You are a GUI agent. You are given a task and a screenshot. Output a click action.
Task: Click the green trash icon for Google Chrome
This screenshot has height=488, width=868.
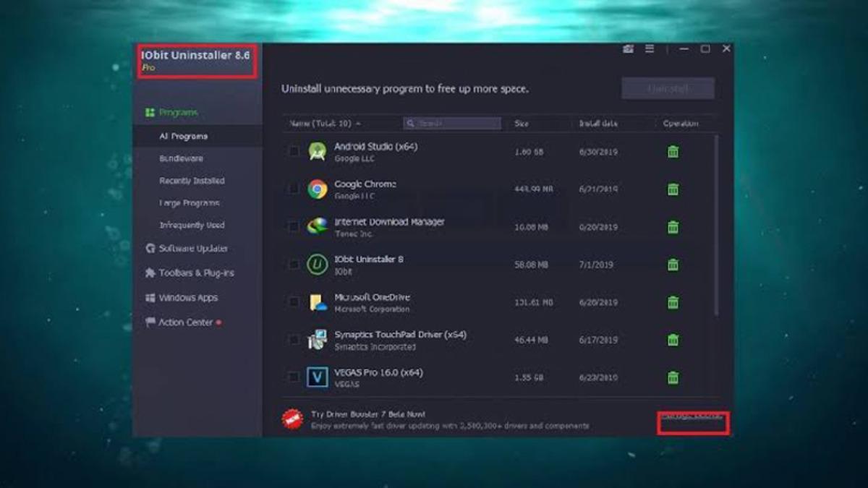[x=672, y=189]
